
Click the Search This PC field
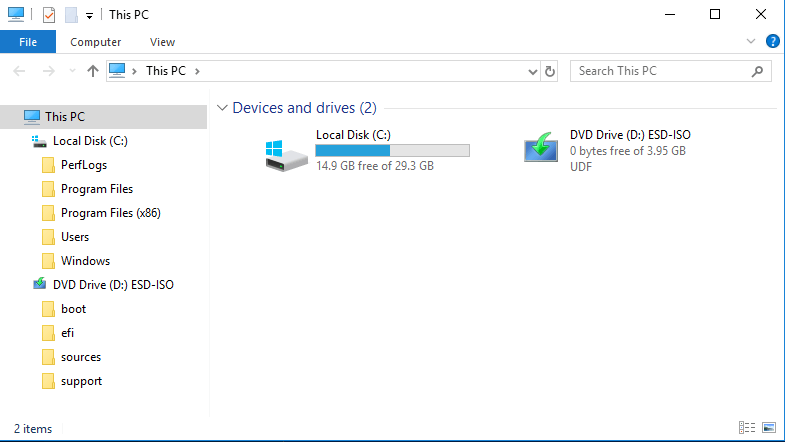click(x=670, y=71)
